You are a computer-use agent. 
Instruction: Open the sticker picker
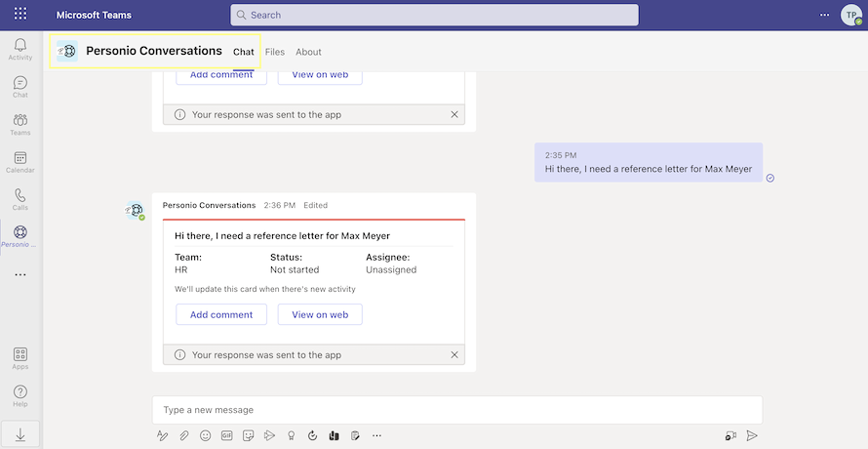click(x=249, y=435)
